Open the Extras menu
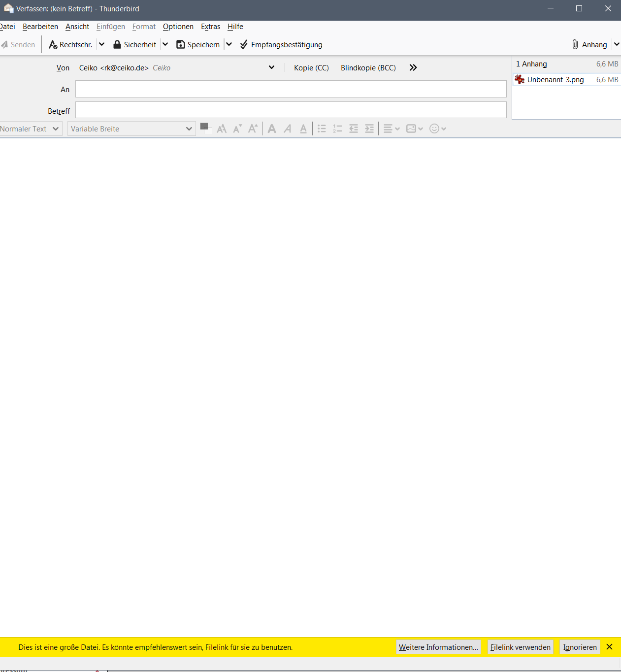This screenshot has height=672, width=621. pos(210,27)
